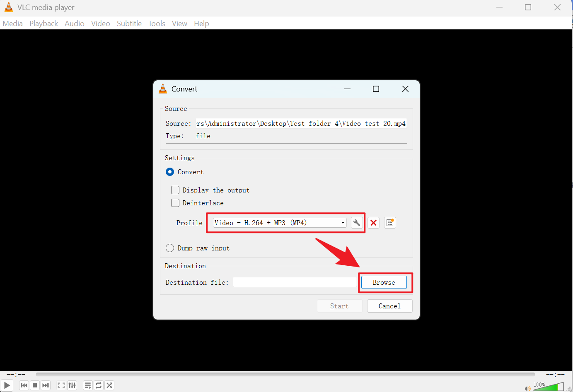573x392 pixels.
Task: Open the Help menu
Action: pyautogui.click(x=201, y=24)
